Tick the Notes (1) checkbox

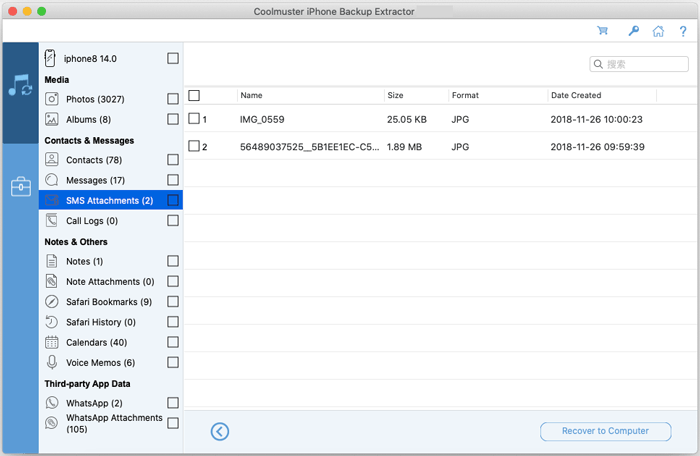pyautogui.click(x=173, y=261)
